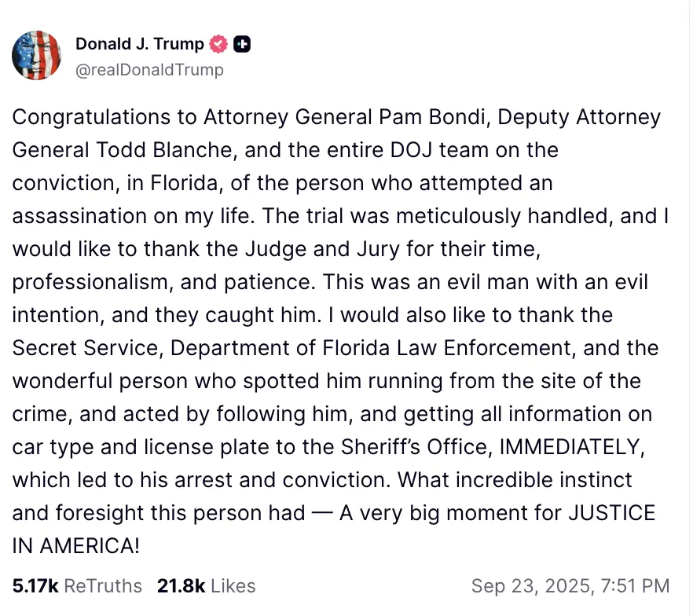Click "Pam Bondi" in the post text
This screenshot has height=616, width=693.
(x=405, y=117)
